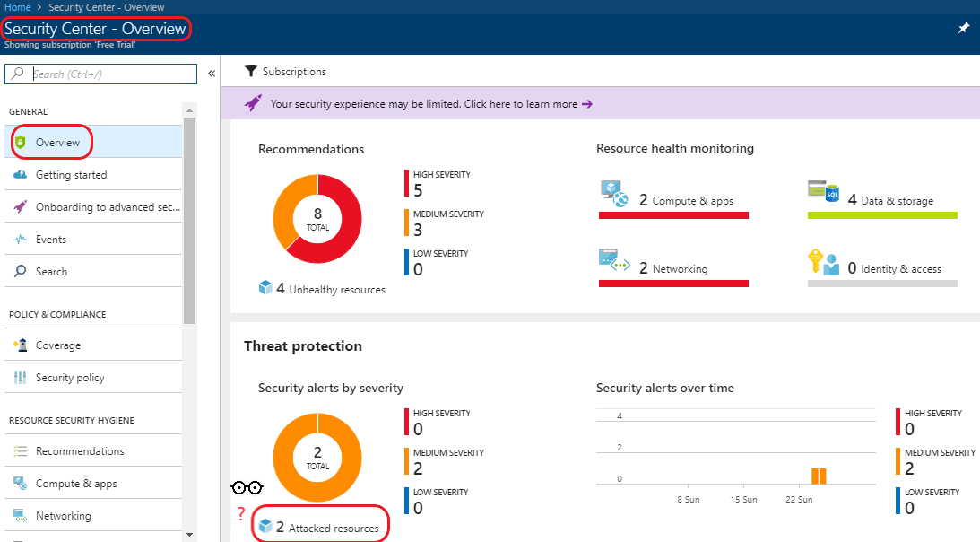The height and width of the screenshot is (542, 980).
Task: Click the magnifier icon in search box
Action: coord(18,74)
